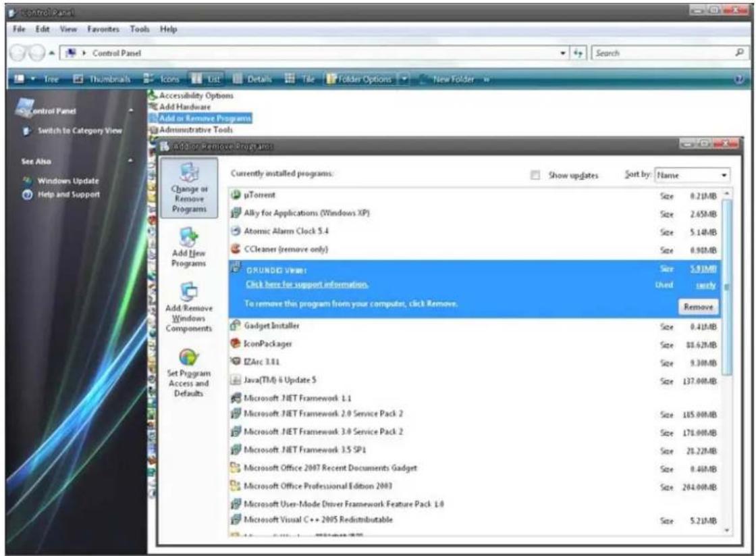Click the Search input field
This screenshot has width=756, height=556.
(x=664, y=53)
